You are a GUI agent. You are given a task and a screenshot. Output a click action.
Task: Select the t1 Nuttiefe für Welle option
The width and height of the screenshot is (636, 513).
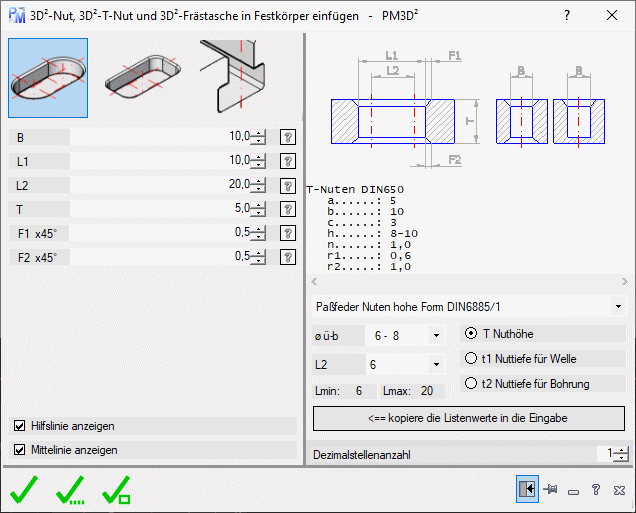(x=472, y=358)
